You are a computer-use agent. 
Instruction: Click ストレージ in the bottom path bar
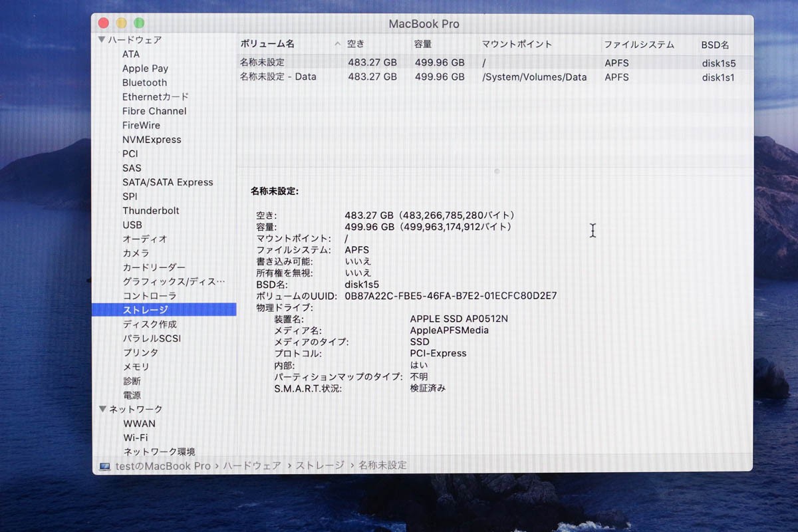(x=320, y=465)
